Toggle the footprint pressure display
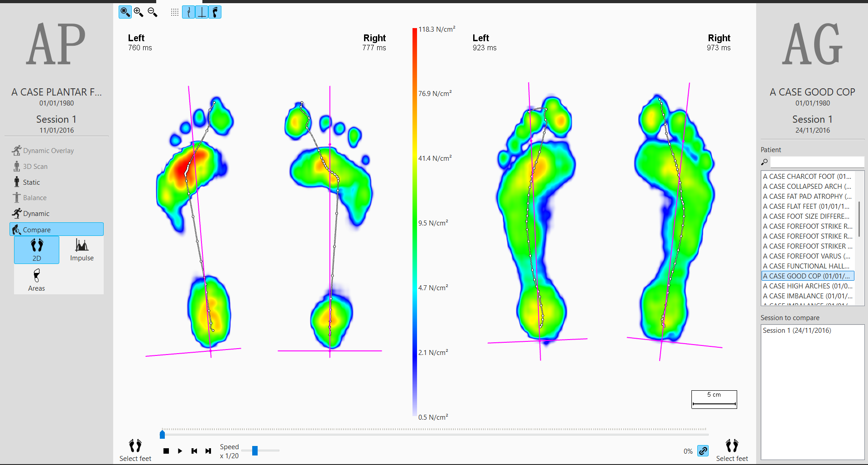868x465 pixels. tap(215, 12)
